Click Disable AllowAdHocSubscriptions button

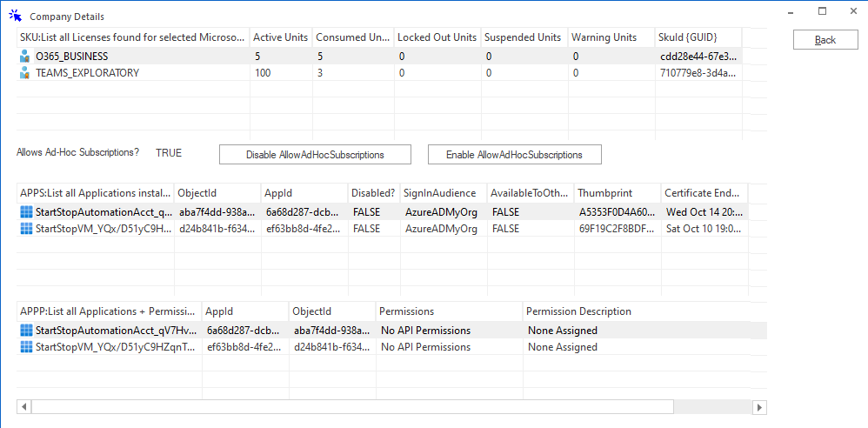coord(315,155)
